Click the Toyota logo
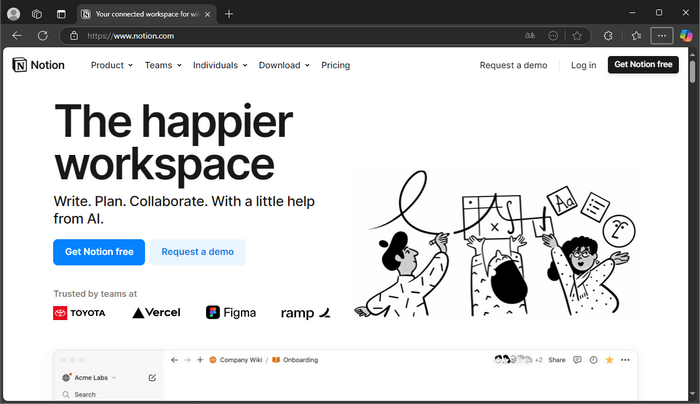 coord(79,313)
